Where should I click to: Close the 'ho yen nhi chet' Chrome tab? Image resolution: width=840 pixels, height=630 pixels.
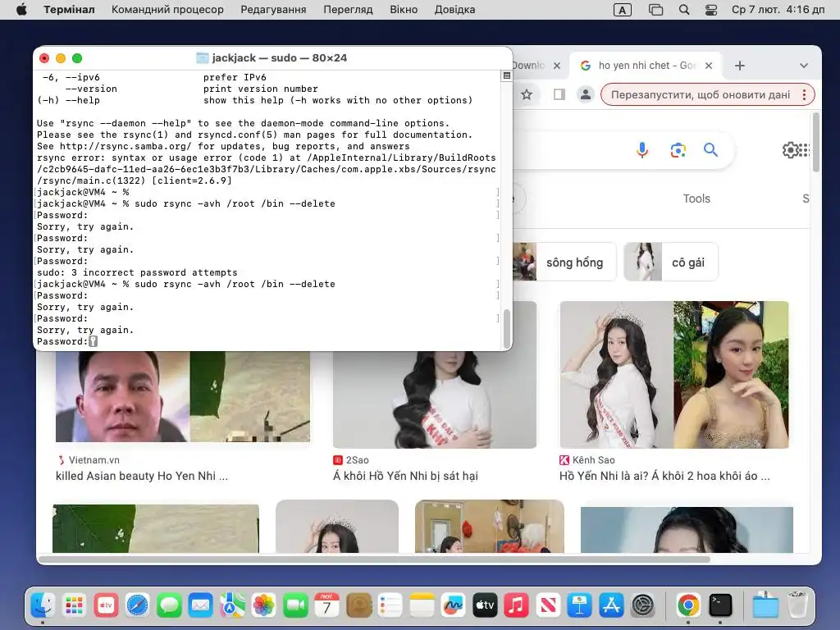click(x=709, y=66)
